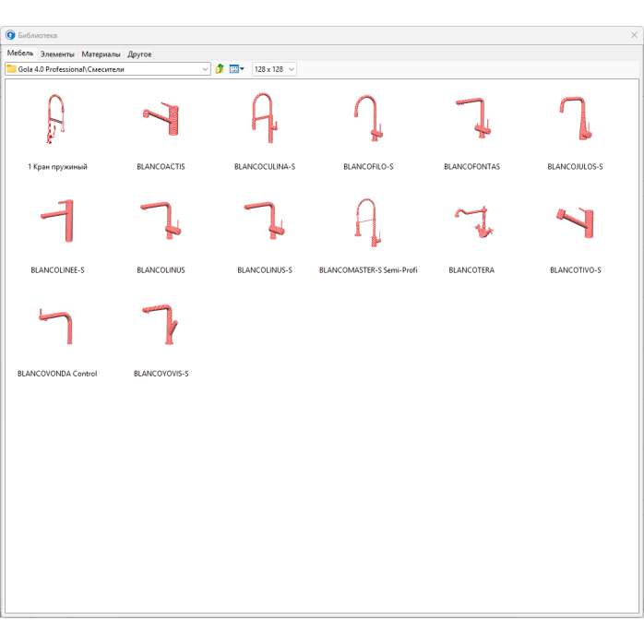Go up one folder level
Viewport: 644px width, 644px height.
tap(220, 69)
